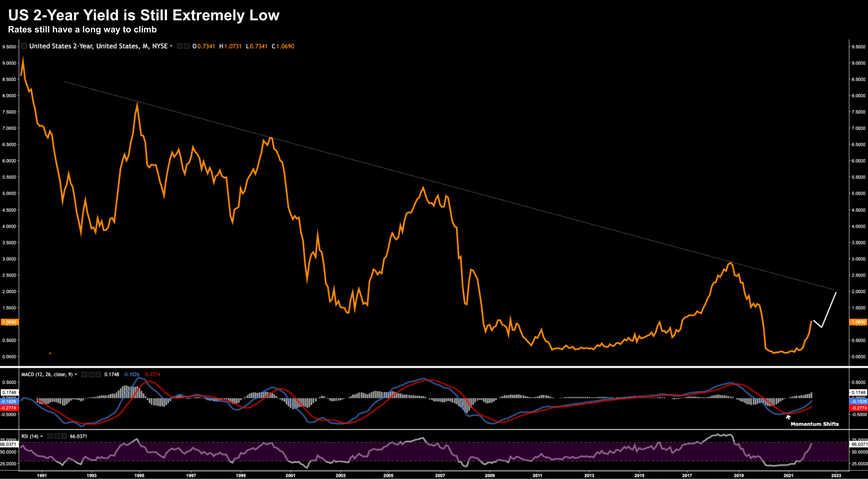The image size is (868, 479).
Task: Select the 2021 label on time axis
Action: (x=788, y=475)
